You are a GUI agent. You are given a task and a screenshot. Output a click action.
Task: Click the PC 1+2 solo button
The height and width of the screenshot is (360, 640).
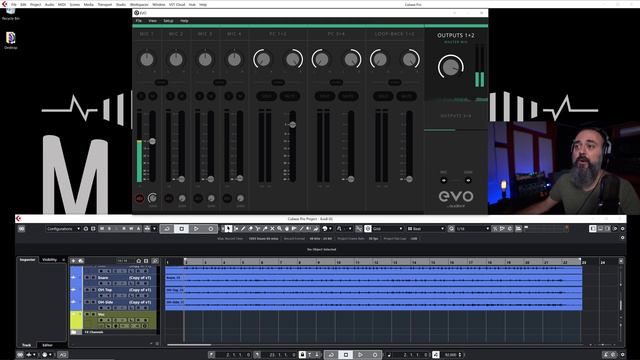[x=266, y=96]
